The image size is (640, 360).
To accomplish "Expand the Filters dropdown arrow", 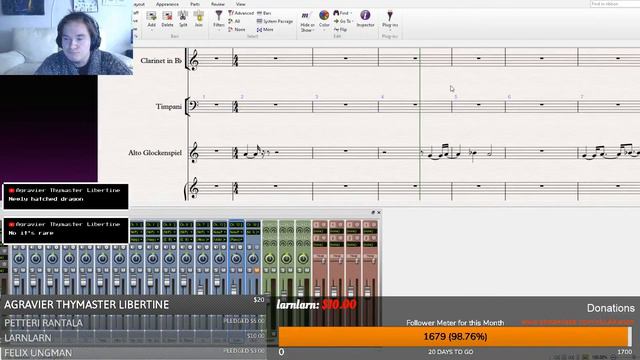I will click(x=219, y=30).
